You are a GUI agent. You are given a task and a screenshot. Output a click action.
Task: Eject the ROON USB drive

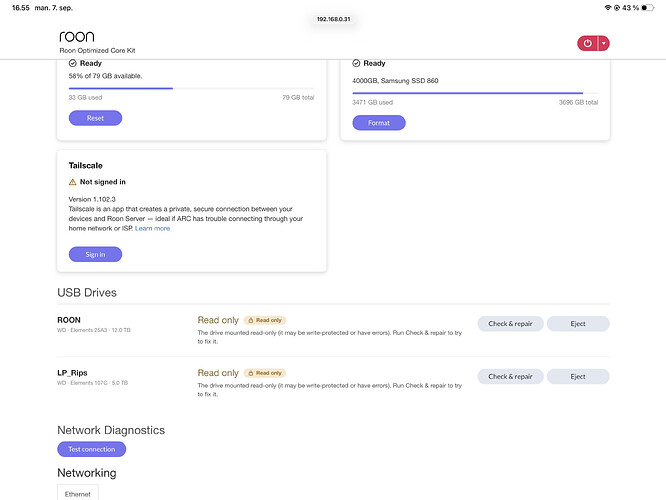coord(578,324)
